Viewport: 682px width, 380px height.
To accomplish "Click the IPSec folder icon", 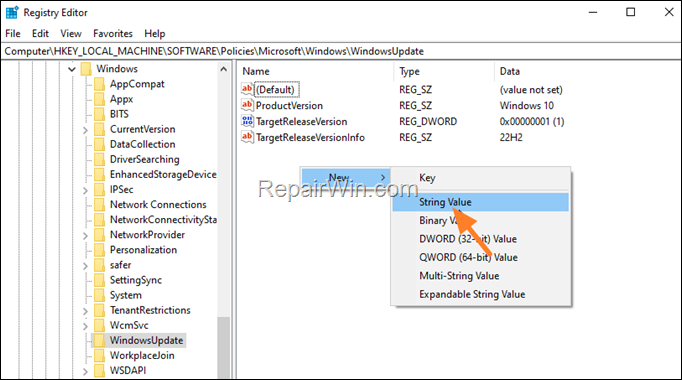I will 100,190.
